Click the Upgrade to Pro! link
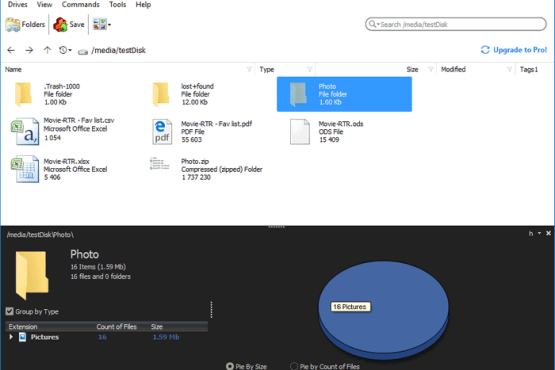Image resolution: width=555 pixels, height=370 pixels. pyautogui.click(x=514, y=50)
